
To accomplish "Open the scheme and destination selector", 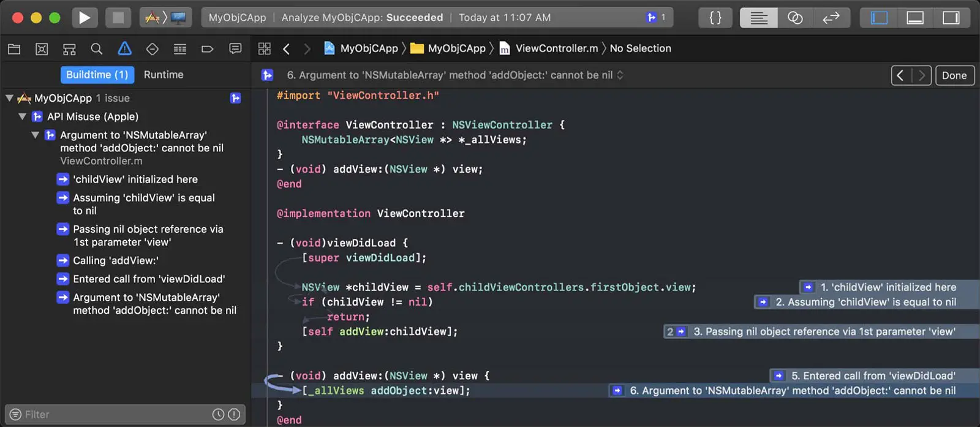I will click(165, 18).
